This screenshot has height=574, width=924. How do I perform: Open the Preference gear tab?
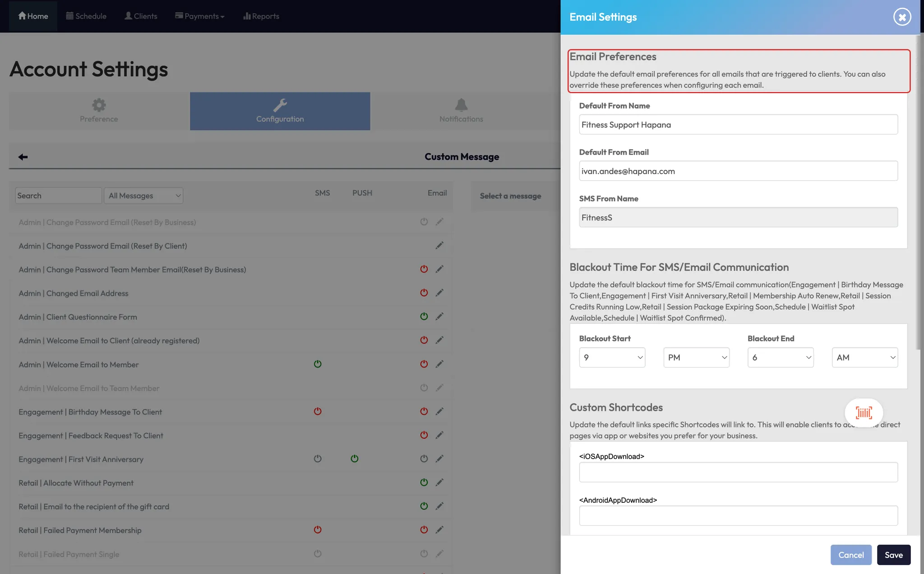[x=99, y=111]
